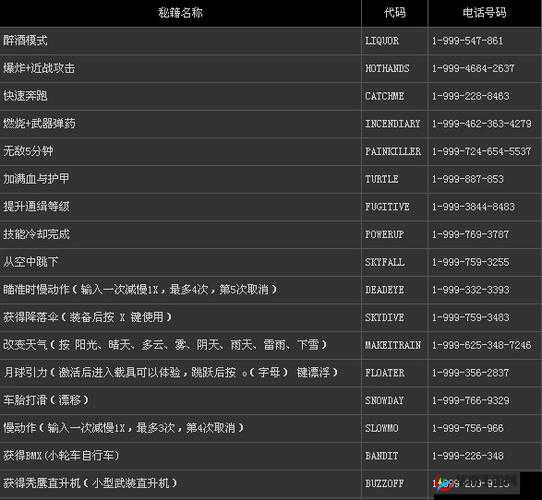The width and height of the screenshot is (542, 500).
Task: Click the SKYFALL code cell
Action: point(385,262)
